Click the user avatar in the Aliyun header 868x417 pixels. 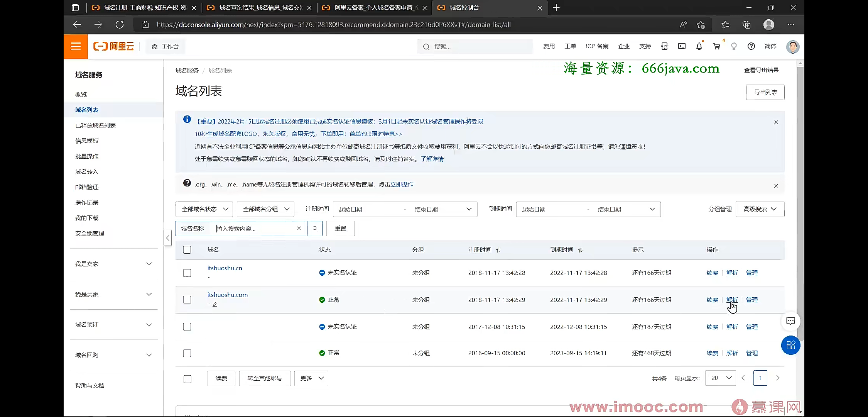pos(793,46)
